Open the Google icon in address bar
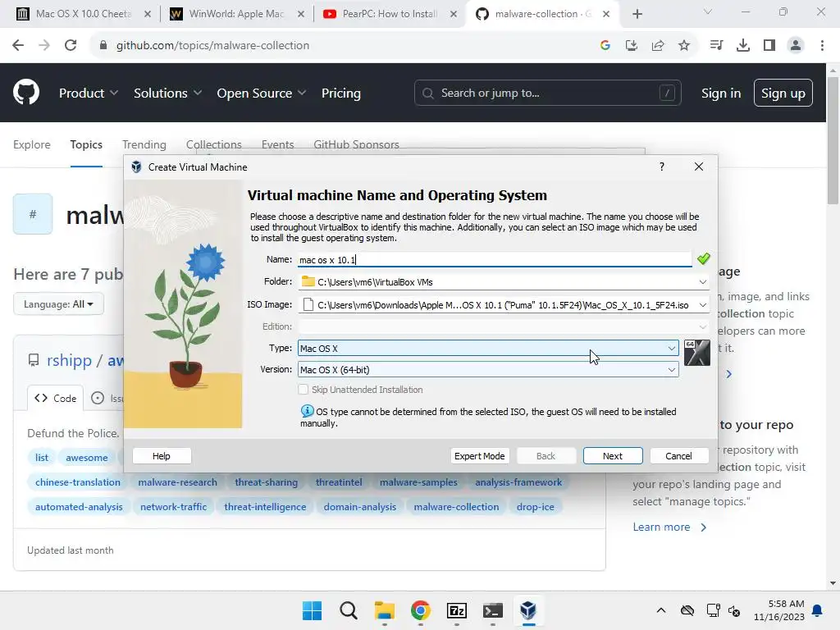840x630 pixels. [x=605, y=46]
